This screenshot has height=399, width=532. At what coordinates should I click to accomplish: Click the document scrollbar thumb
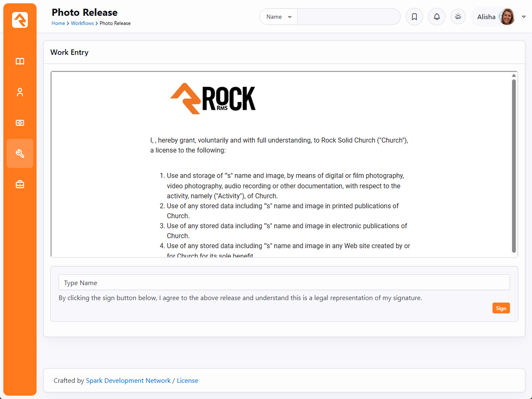pyautogui.click(x=514, y=165)
